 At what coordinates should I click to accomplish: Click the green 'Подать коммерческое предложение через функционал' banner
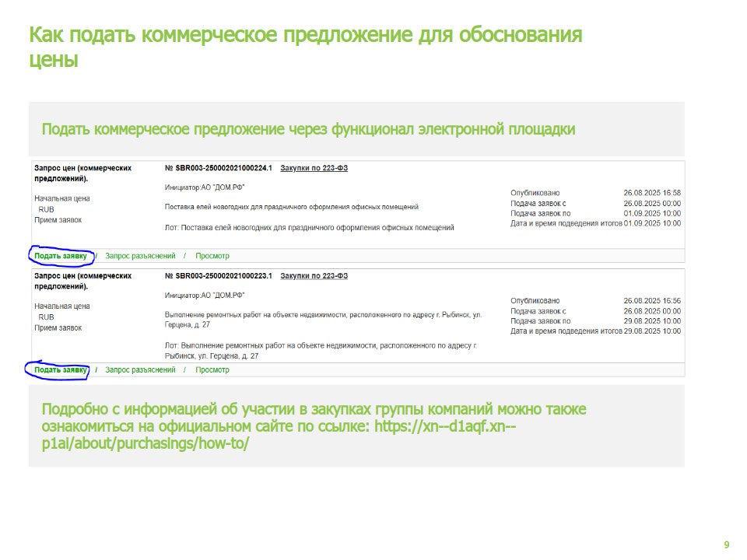(x=308, y=129)
